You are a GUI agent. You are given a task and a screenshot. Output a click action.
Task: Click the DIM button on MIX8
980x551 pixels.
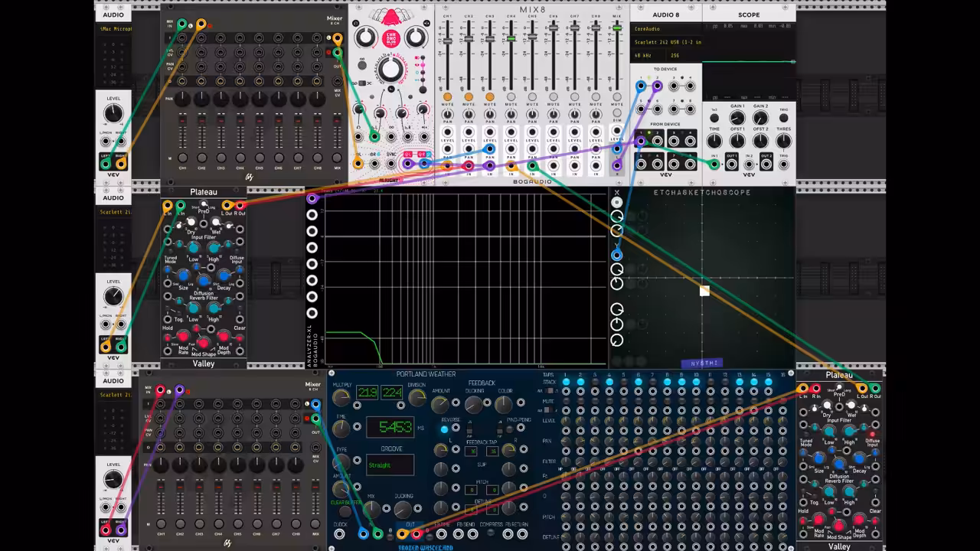point(617,112)
